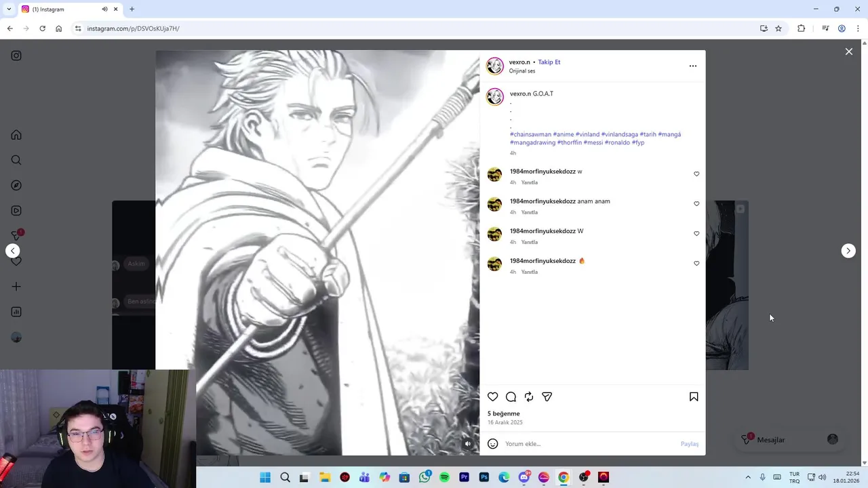Share the post with paper plane icon
868x488 pixels.
pos(547,396)
